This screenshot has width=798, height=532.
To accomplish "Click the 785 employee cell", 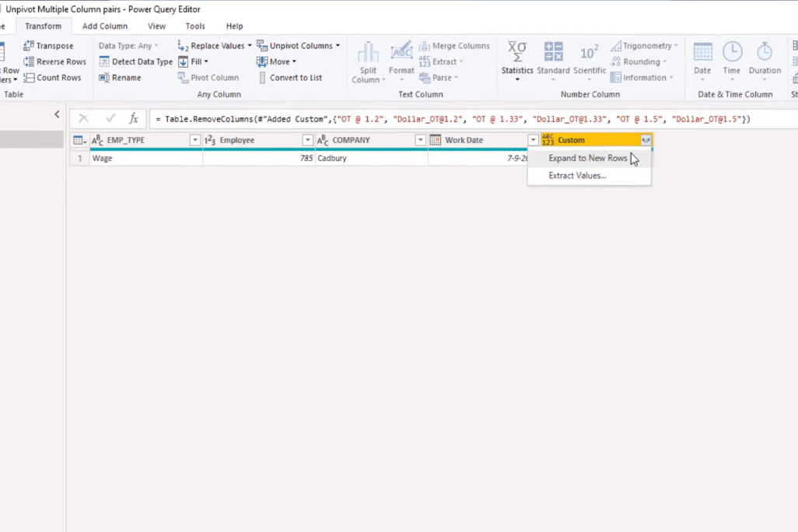I will [259, 159].
